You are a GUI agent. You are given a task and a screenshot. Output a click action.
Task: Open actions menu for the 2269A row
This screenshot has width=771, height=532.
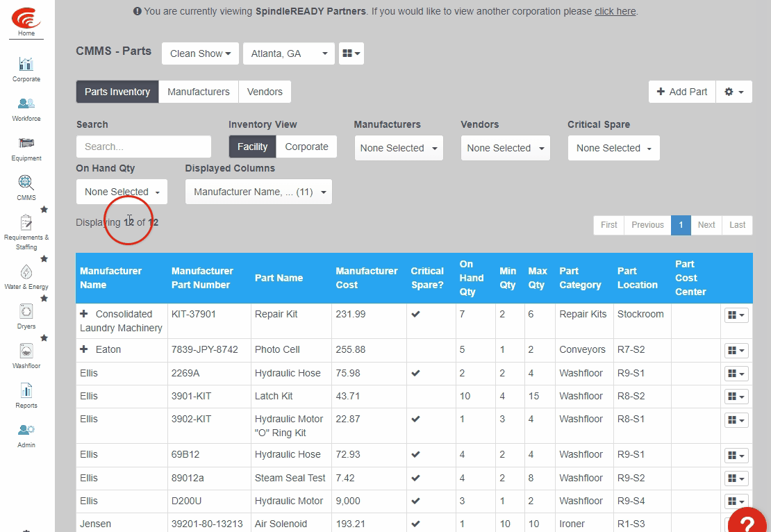coord(736,374)
